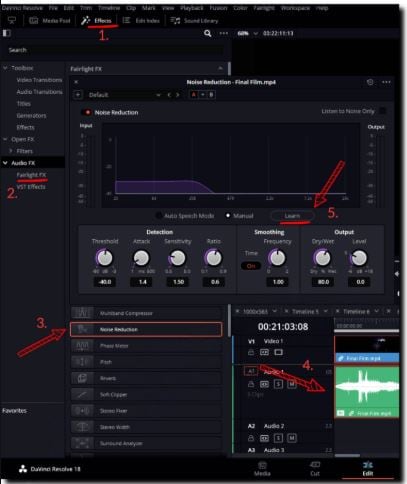
Task: Click the Ratio knob
Action: coord(213,257)
